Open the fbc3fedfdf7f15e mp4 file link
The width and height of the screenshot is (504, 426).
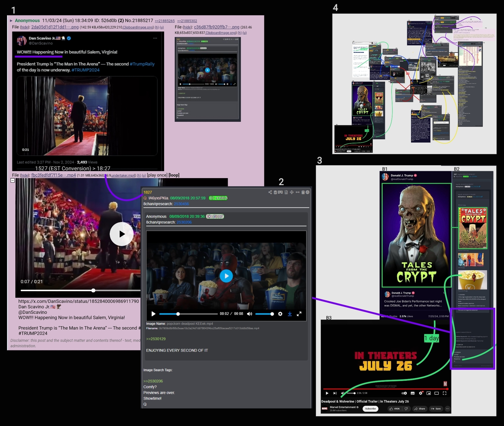[x=54, y=175]
